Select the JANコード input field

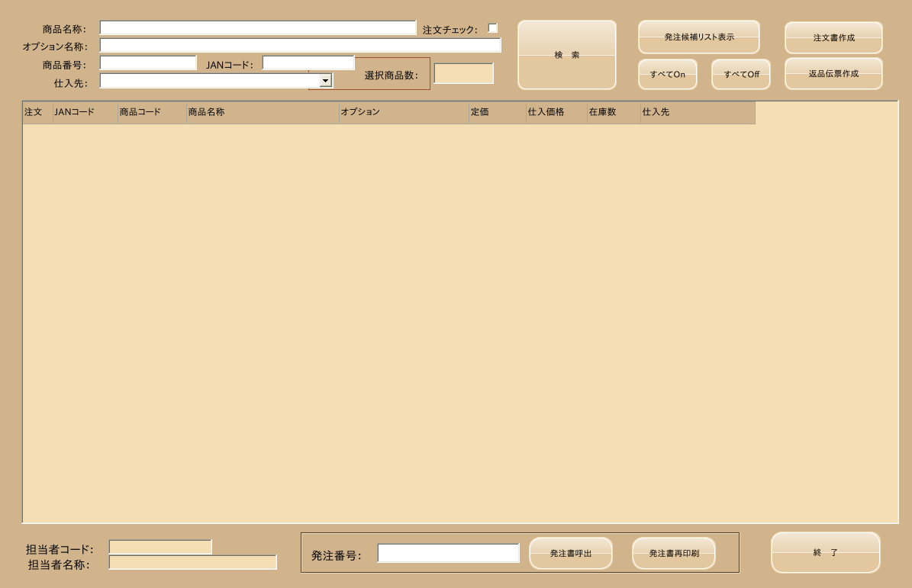(x=308, y=63)
